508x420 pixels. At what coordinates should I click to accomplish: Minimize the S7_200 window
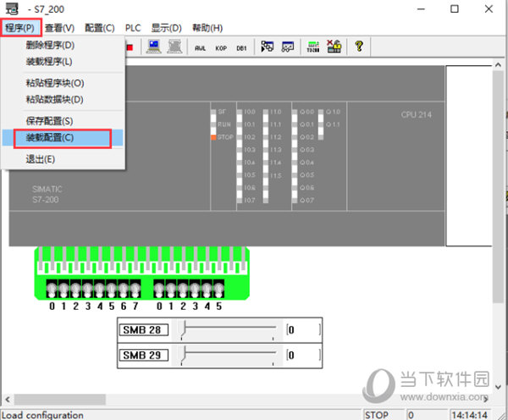click(x=421, y=9)
